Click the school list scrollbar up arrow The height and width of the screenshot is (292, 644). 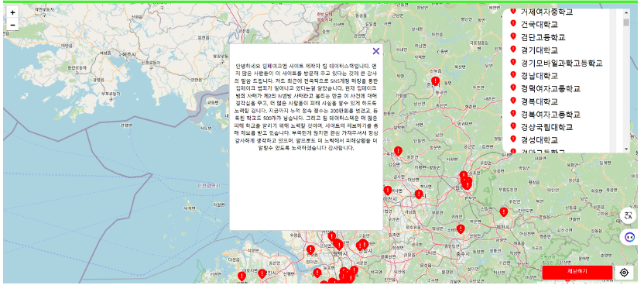[x=626, y=12]
